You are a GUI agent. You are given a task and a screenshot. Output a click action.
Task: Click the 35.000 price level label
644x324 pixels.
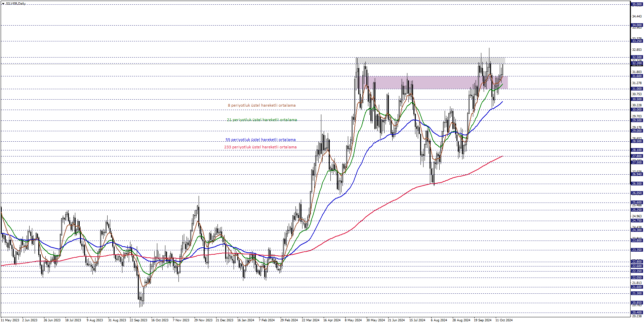(637, 4)
